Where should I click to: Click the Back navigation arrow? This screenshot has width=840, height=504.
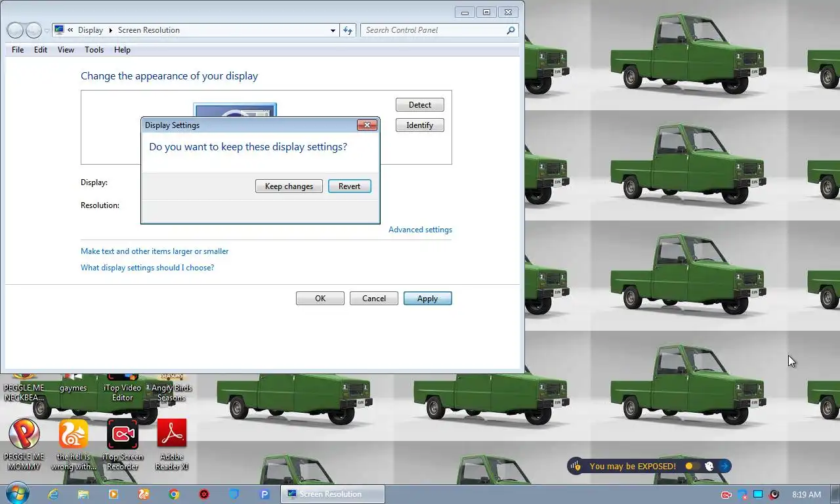15,30
